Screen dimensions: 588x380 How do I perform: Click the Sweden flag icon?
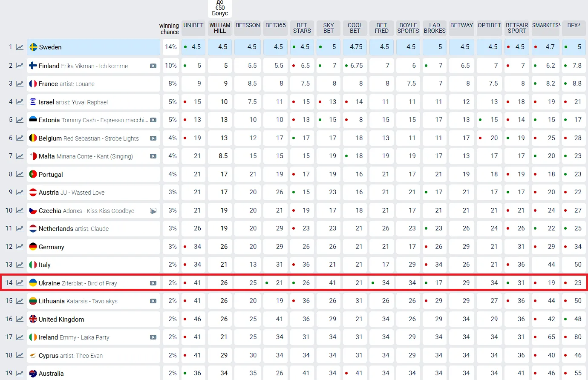pyautogui.click(x=33, y=47)
